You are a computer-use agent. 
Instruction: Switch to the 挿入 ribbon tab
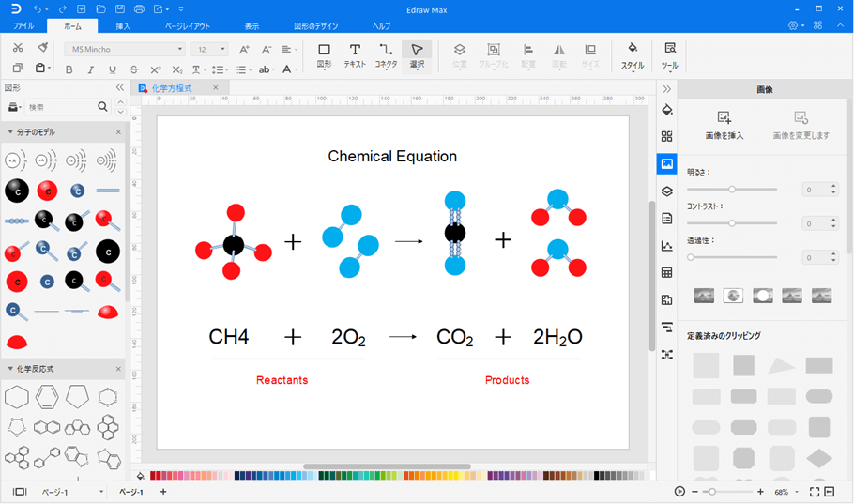click(123, 26)
